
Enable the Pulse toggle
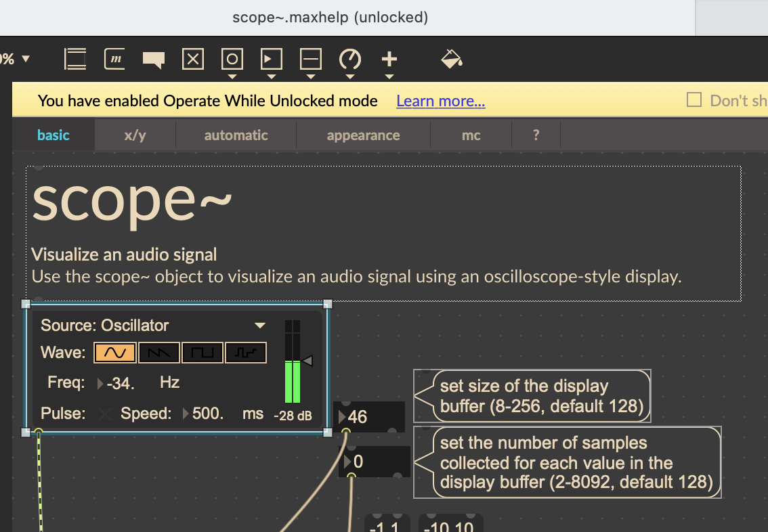pos(104,414)
